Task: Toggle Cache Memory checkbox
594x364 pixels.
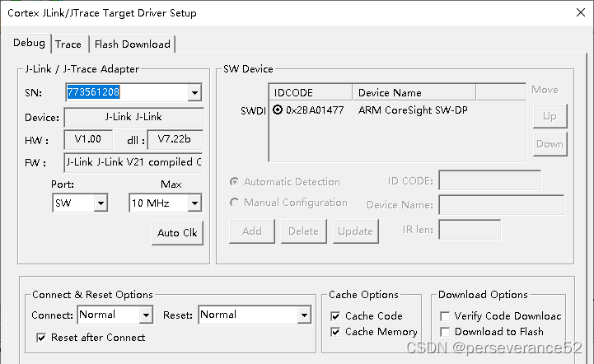Action: pos(335,332)
